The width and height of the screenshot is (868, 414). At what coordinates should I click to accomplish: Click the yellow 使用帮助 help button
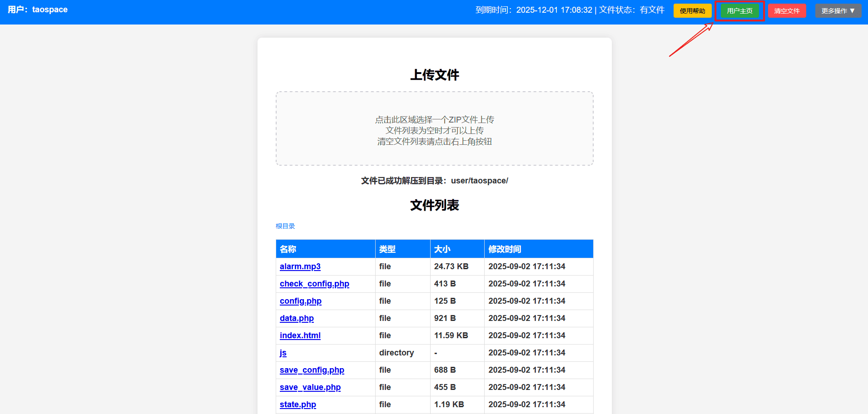[x=692, y=11]
